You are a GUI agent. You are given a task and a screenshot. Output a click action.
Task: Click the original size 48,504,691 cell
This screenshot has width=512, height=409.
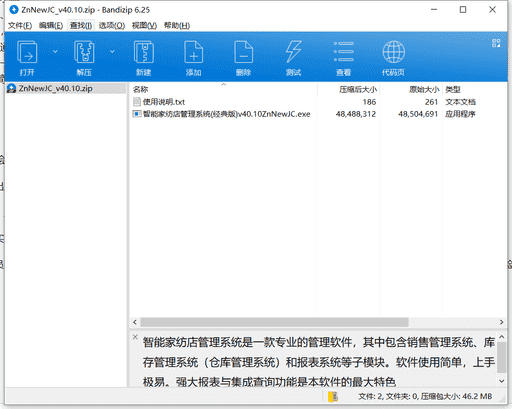click(418, 114)
